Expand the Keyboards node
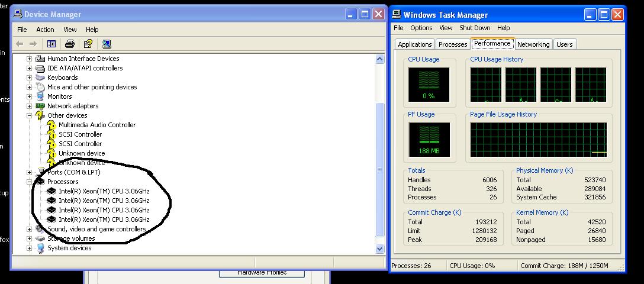Screen dimensions: 644x284 pos(29,78)
